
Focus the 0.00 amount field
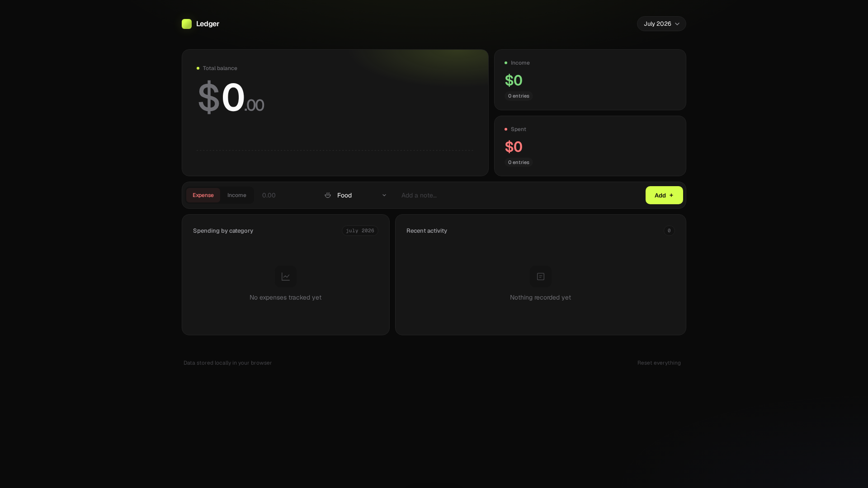click(287, 195)
